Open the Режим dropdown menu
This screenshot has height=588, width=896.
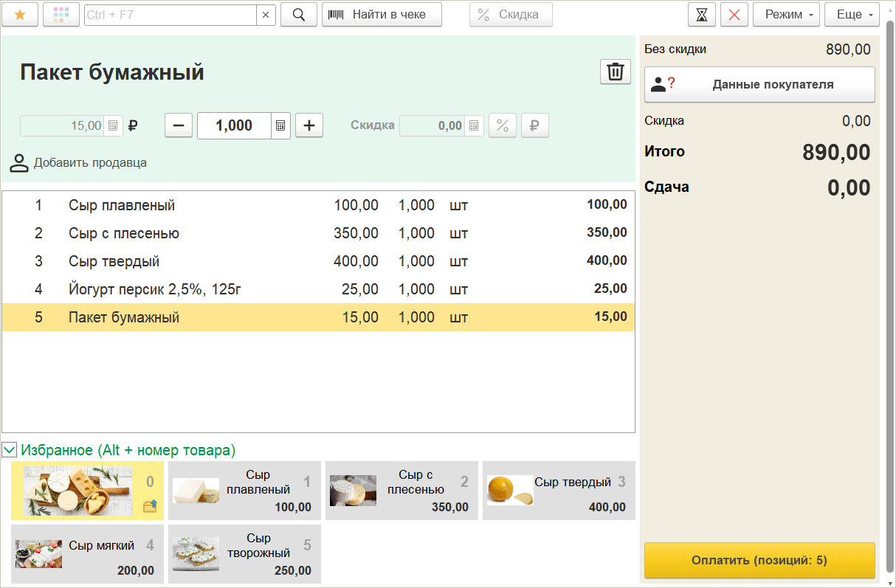click(x=786, y=14)
